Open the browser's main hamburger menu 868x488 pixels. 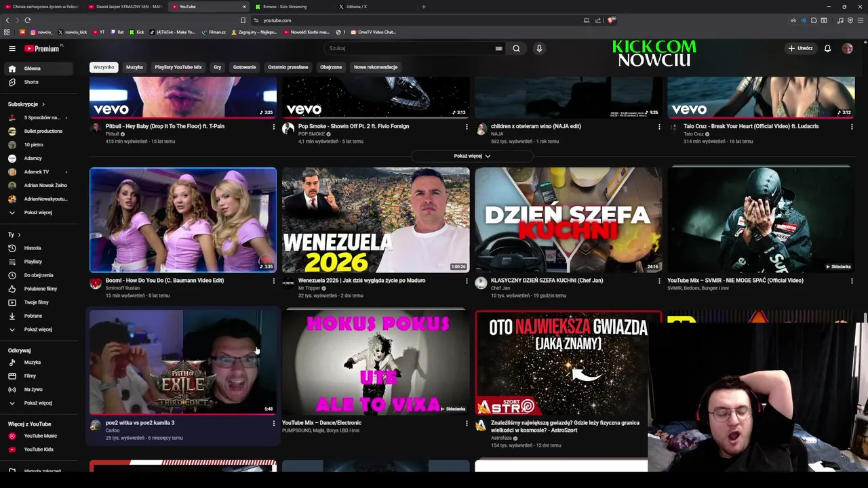pos(860,20)
